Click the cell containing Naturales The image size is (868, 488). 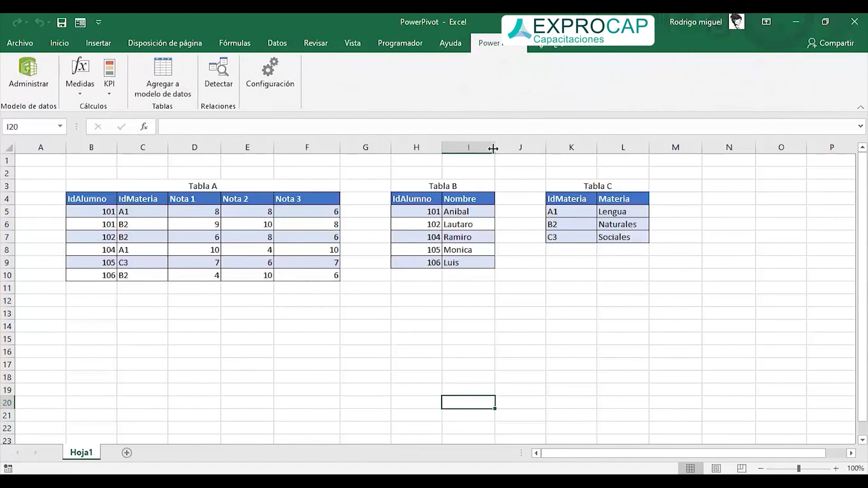point(623,225)
